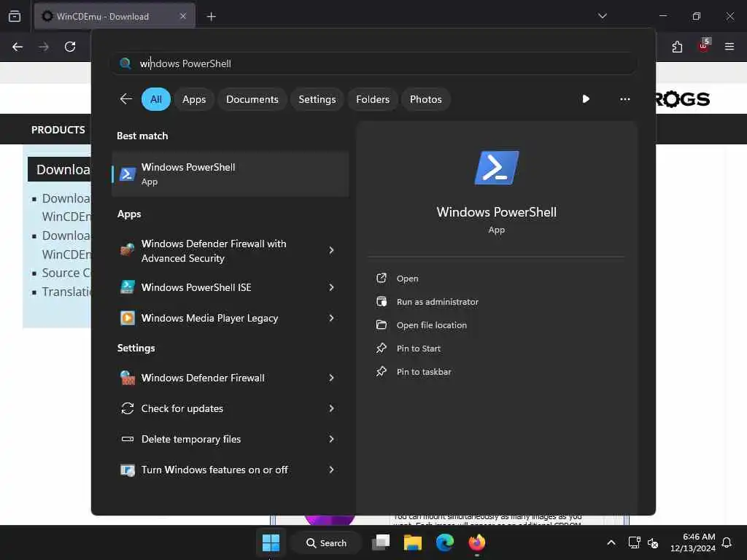Open the uBlock extension icon with badge 5
This screenshot has height=560, width=747.
[x=704, y=46]
